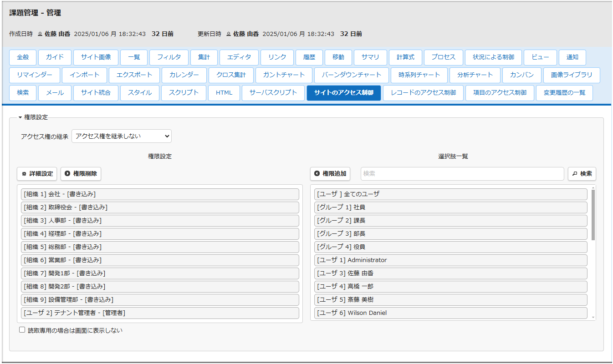Click the 選択肢一覧 list scrollbar
Image resolution: width=613 pixels, height=364 pixels.
(593, 215)
